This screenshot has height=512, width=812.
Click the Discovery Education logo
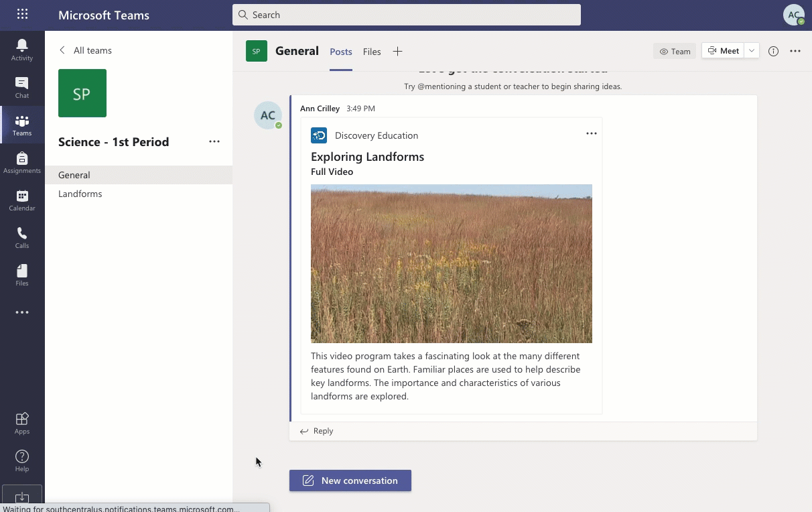pos(319,135)
